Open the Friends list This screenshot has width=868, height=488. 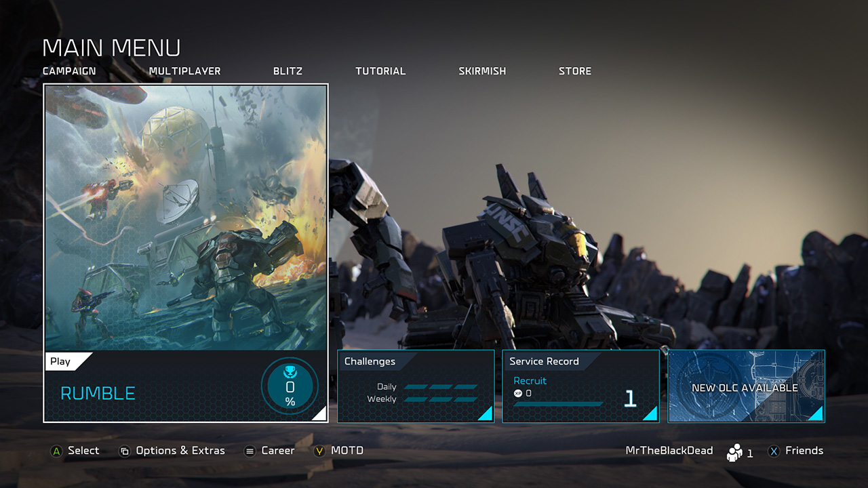804,451
